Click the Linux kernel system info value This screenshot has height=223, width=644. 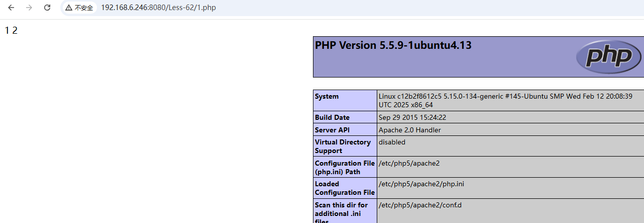505,100
